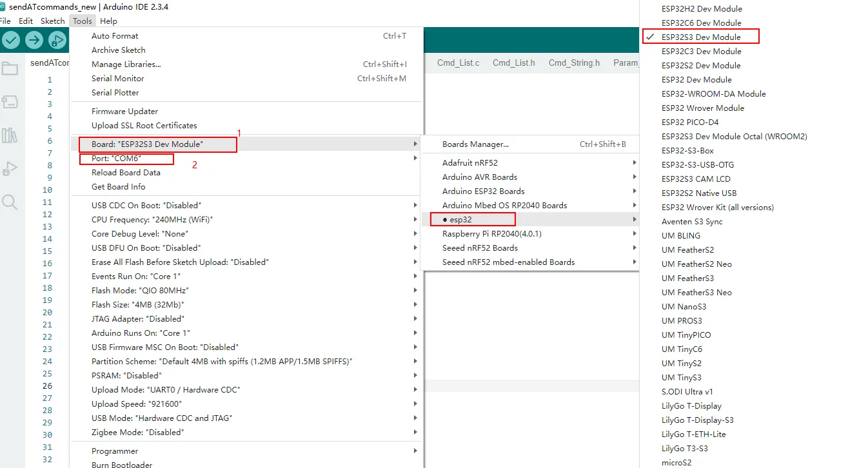Switch to the Cmd_List.h tab

(x=513, y=63)
